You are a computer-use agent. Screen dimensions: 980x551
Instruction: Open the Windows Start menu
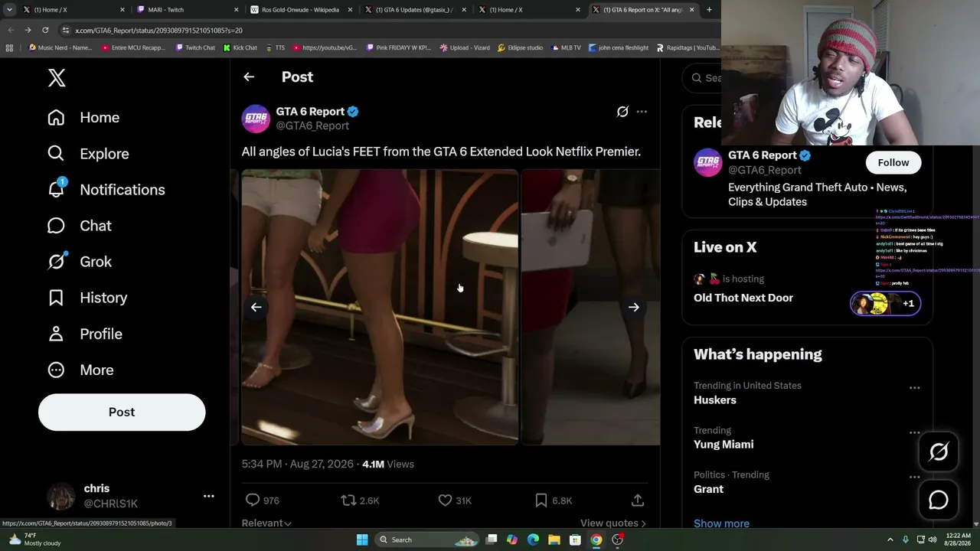point(362,540)
